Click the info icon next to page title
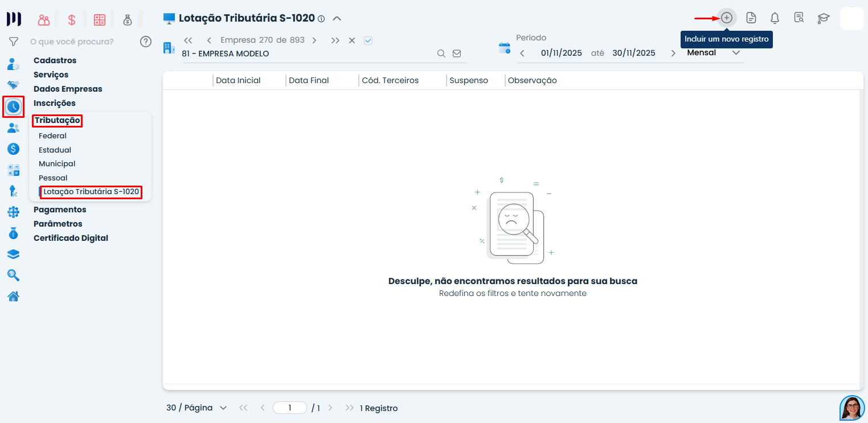 click(321, 19)
